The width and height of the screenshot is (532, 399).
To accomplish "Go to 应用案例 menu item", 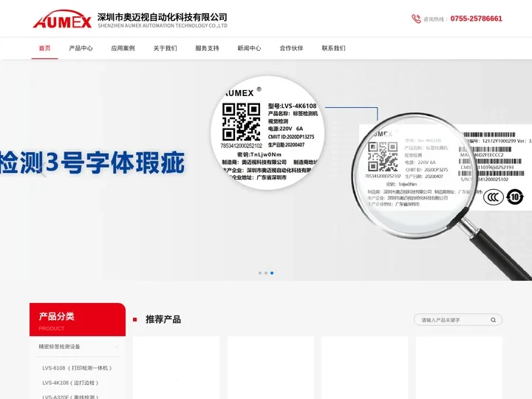I will [123, 48].
